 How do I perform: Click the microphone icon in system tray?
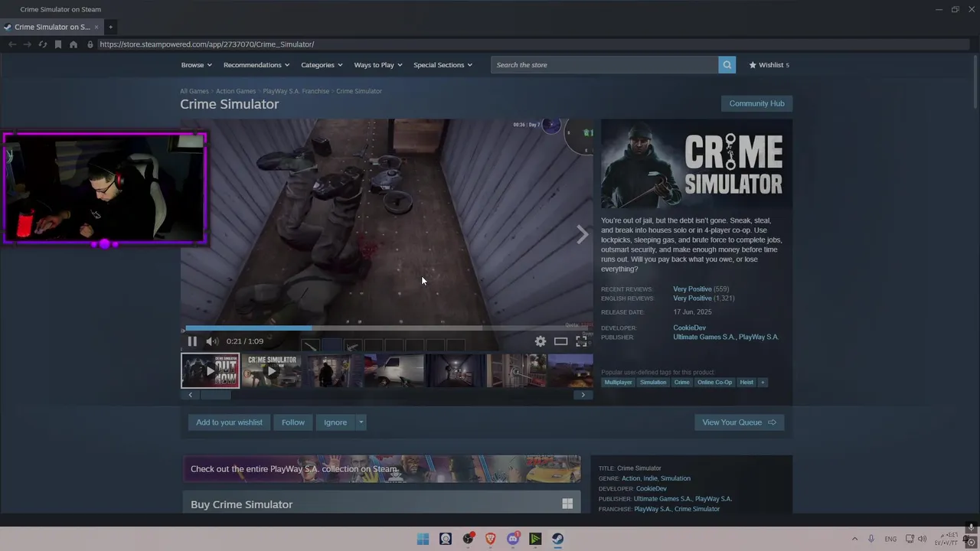click(x=871, y=539)
